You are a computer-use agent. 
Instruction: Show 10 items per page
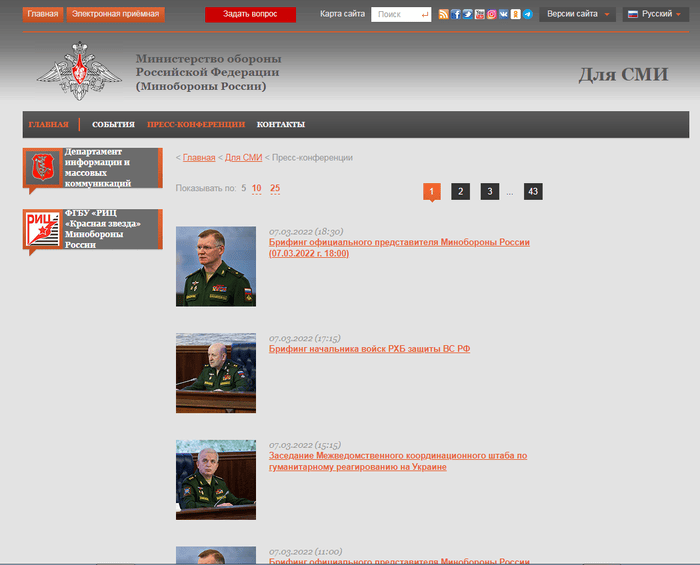coord(257,188)
